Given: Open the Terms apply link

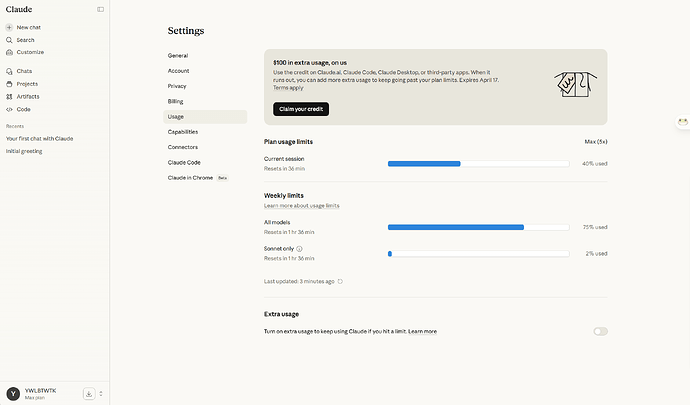Looking at the screenshot, I should 288,88.
